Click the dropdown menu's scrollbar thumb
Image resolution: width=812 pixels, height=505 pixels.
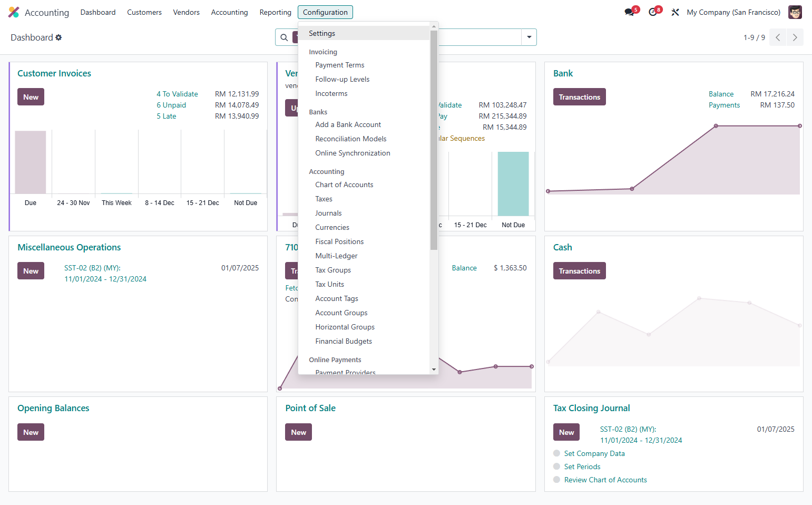pos(434,140)
